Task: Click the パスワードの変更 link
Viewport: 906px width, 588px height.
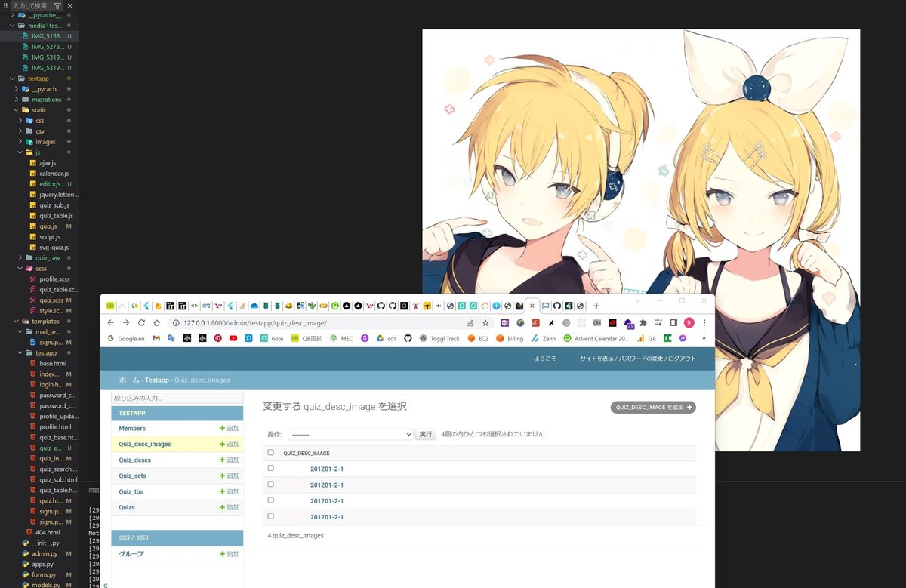Action: pos(642,359)
